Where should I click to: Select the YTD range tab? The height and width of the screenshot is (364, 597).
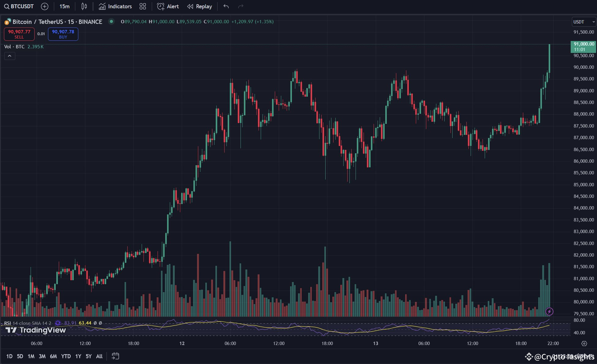(66, 356)
